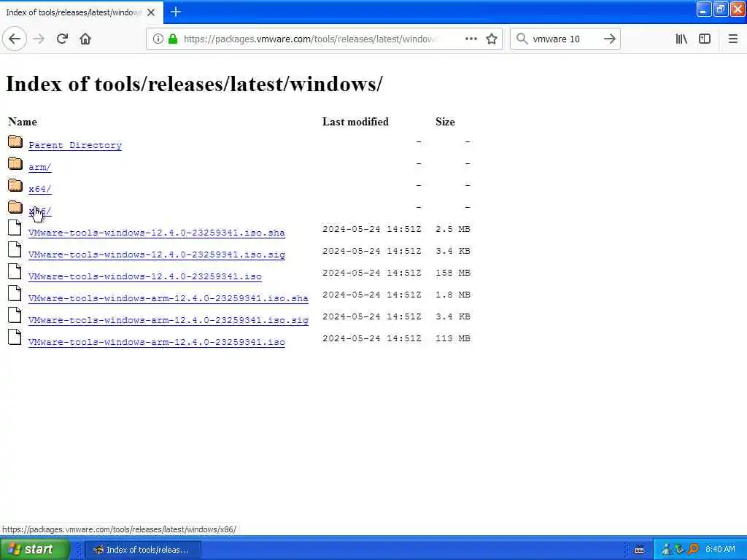Viewport: 747px width, 560px height.
Task: Click the 113 MB size value
Action: (x=452, y=338)
